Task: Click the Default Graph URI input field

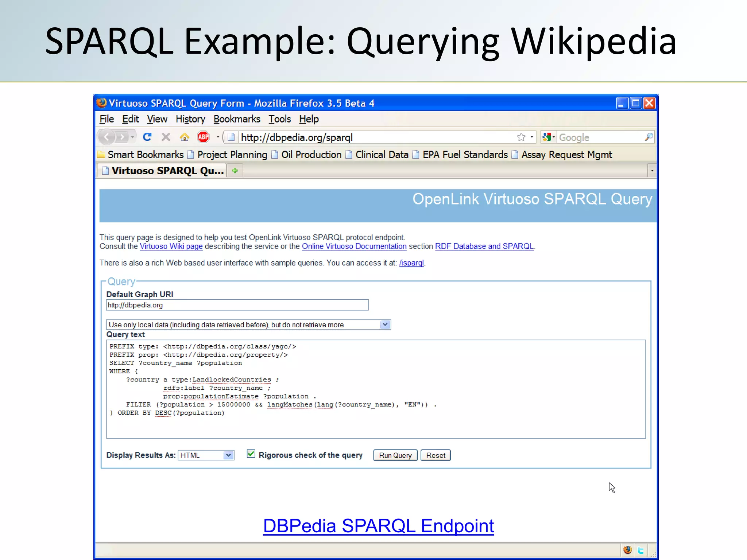Action: pos(237,305)
